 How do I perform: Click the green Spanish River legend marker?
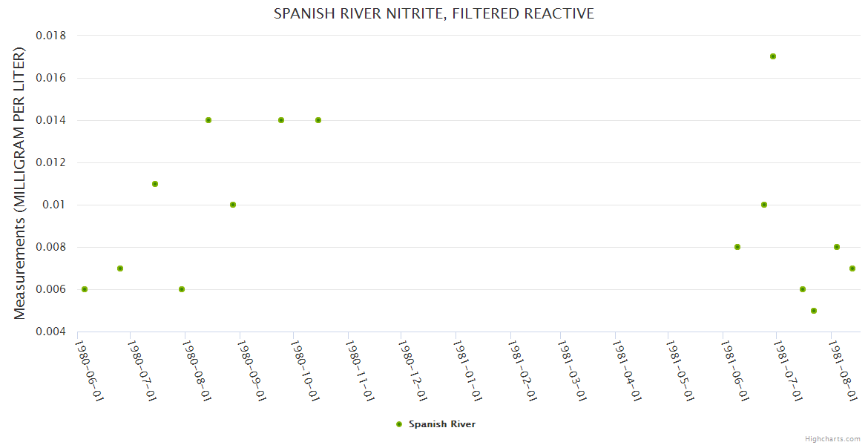(x=399, y=424)
